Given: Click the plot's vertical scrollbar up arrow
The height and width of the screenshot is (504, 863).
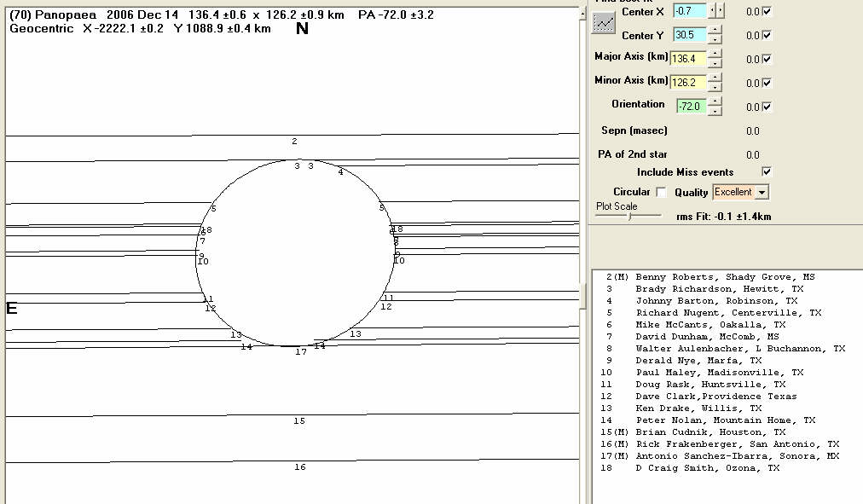Looking at the screenshot, I should [582, 13].
